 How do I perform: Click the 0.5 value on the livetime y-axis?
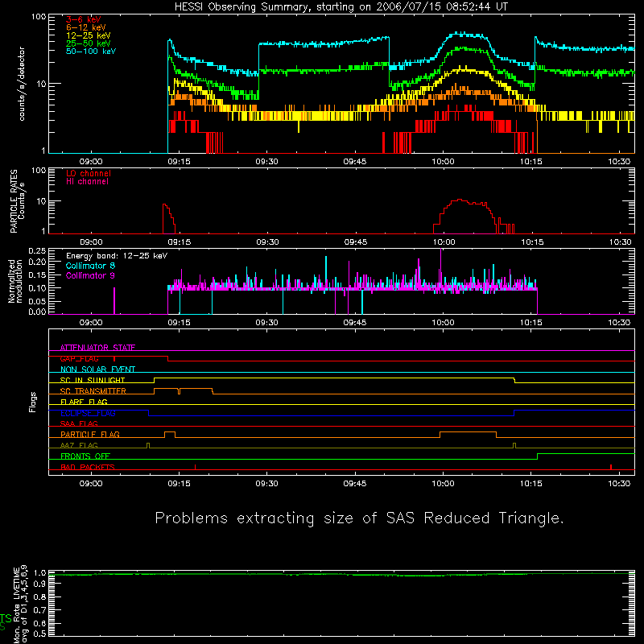pos(39,634)
